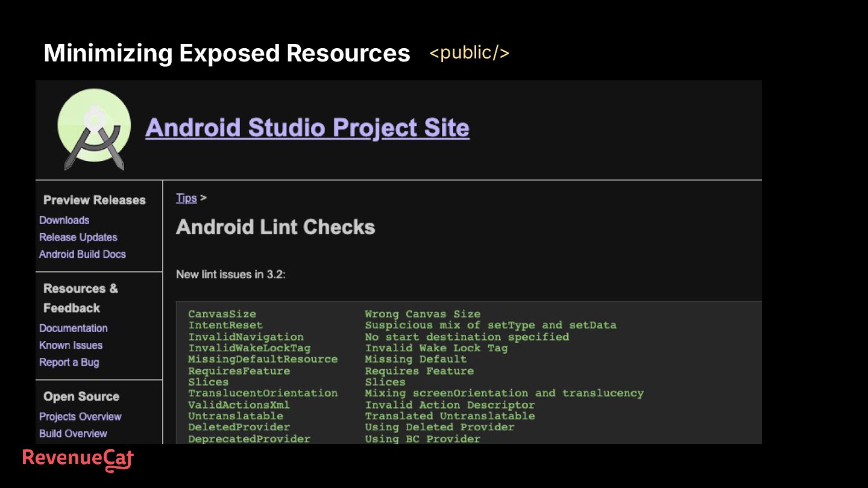Click 'Suspicious mix of setType and setData' description
This screenshot has width=868, height=488.
(491, 325)
